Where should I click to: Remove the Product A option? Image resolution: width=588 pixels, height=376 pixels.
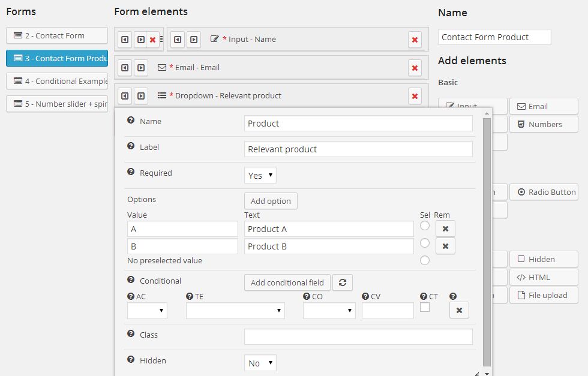pos(445,228)
